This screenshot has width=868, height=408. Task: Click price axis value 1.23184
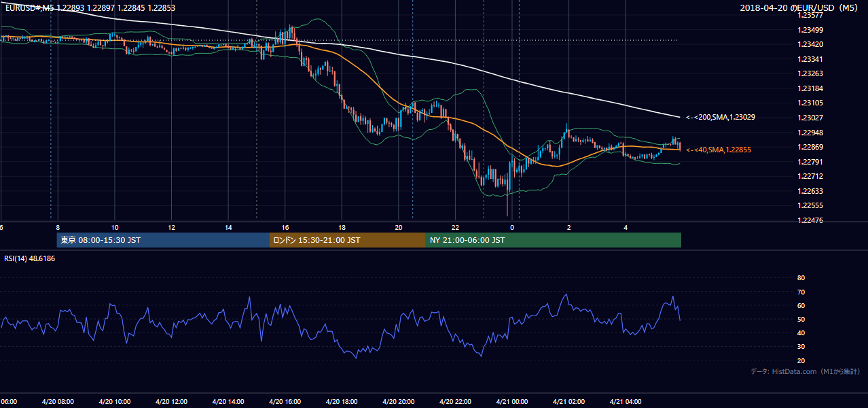coord(811,88)
